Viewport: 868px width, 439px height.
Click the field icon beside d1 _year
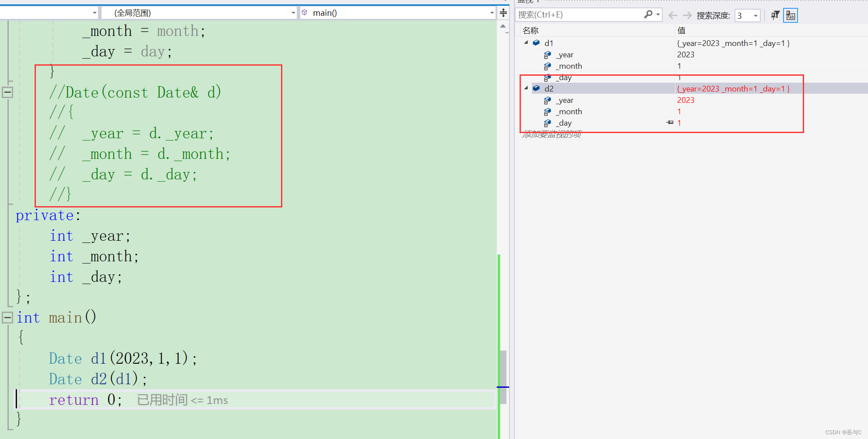(547, 55)
